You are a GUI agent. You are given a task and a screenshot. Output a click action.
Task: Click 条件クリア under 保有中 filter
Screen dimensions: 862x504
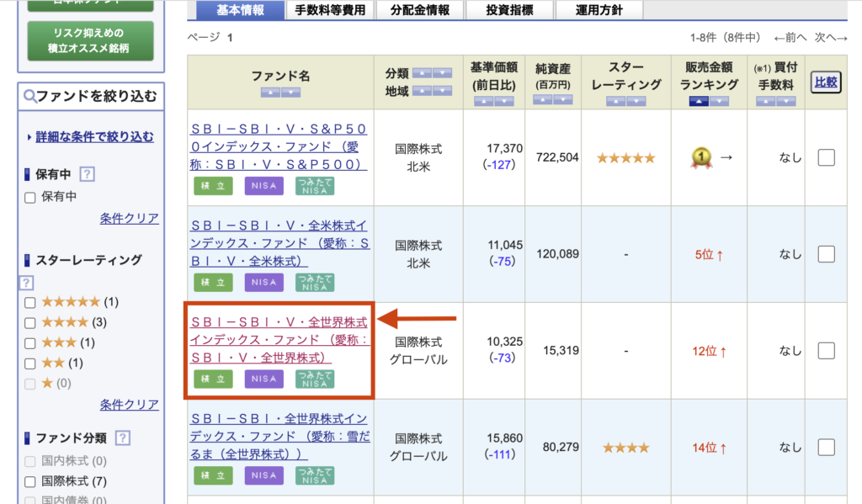(129, 218)
